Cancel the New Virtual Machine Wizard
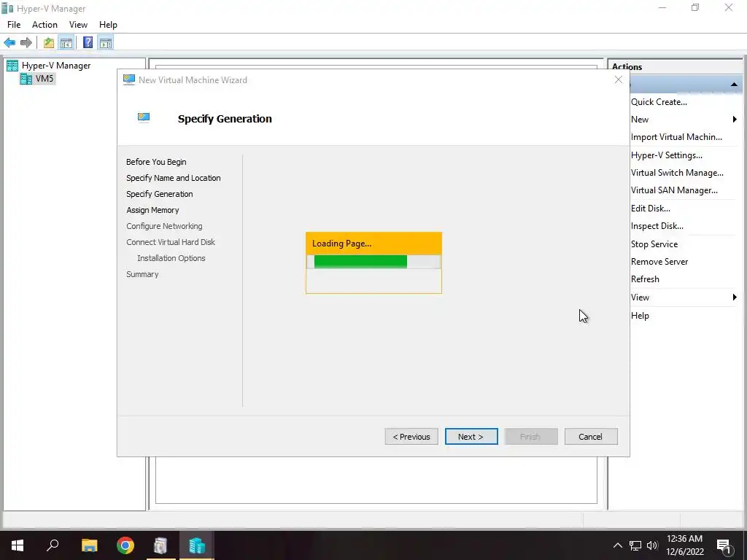This screenshot has width=747, height=560. [591, 437]
